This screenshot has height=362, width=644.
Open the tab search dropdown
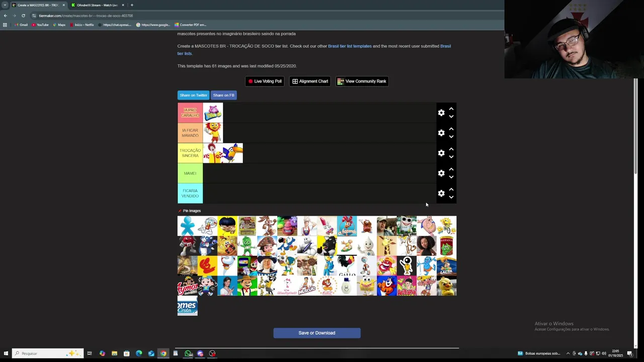[x=5, y=5]
